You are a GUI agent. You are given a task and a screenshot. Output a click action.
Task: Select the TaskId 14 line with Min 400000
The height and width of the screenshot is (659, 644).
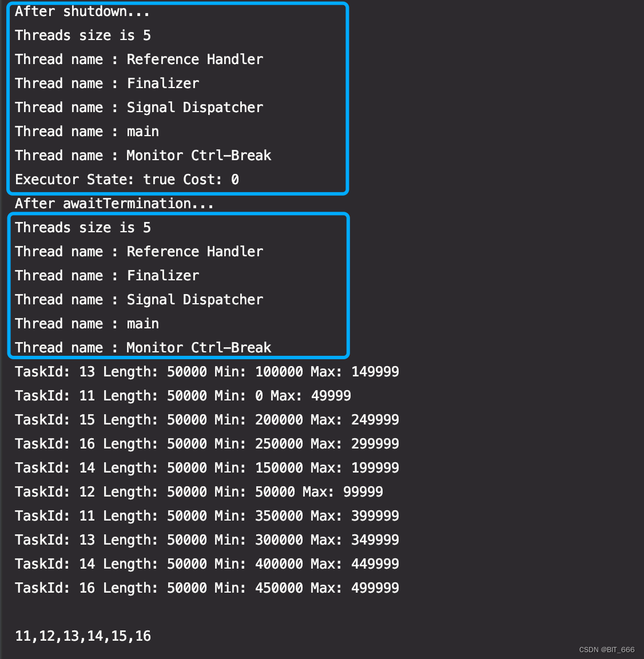pos(206,564)
